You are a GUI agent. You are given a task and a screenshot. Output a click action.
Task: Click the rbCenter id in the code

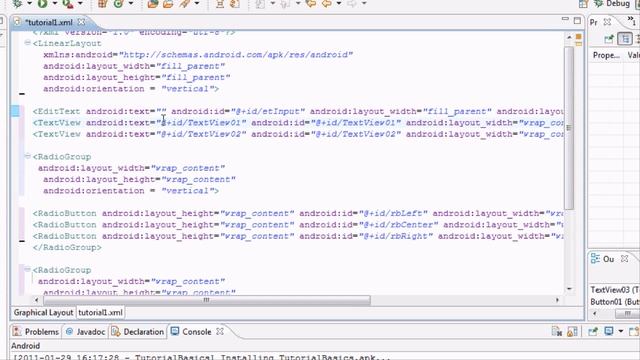[399, 224]
